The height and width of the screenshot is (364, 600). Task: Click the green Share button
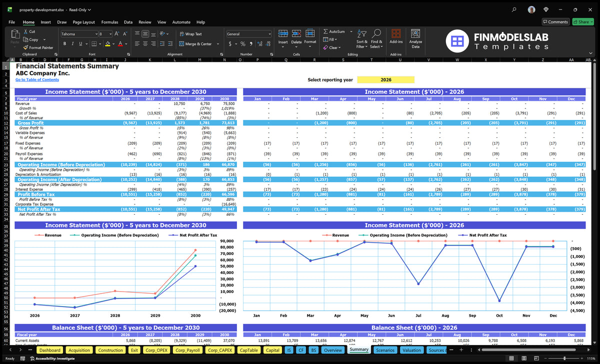click(x=582, y=22)
